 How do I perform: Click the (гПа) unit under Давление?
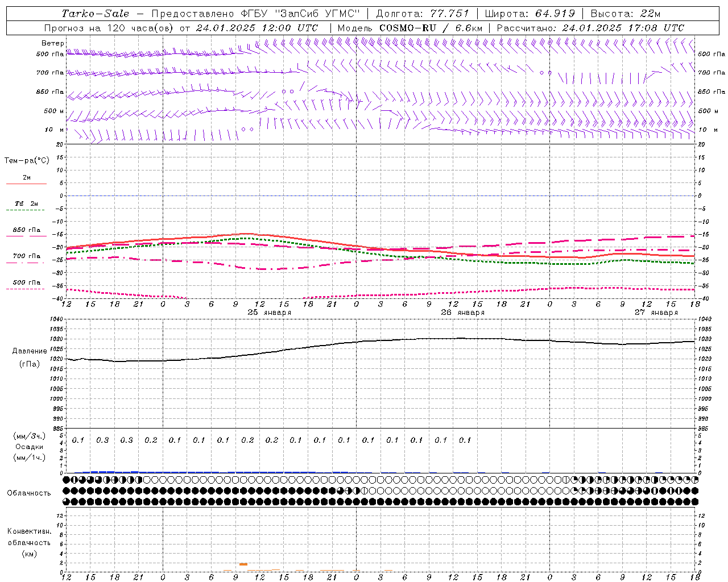(x=30, y=364)
